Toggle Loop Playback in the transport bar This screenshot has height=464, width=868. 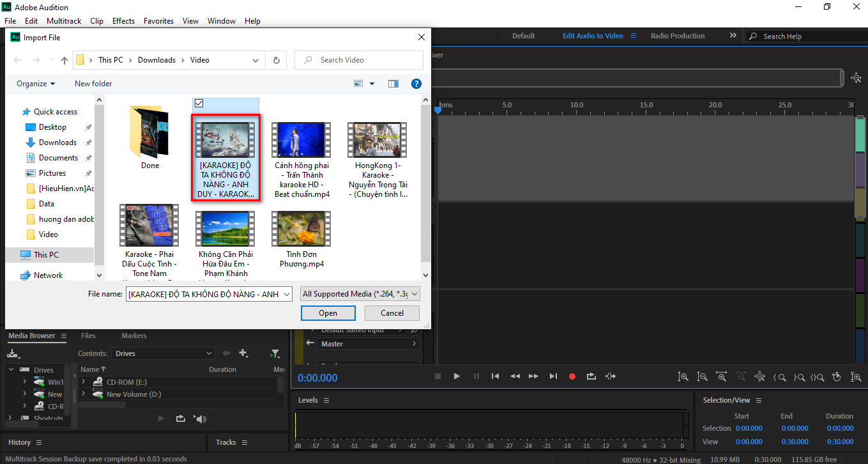pos(591,376)
